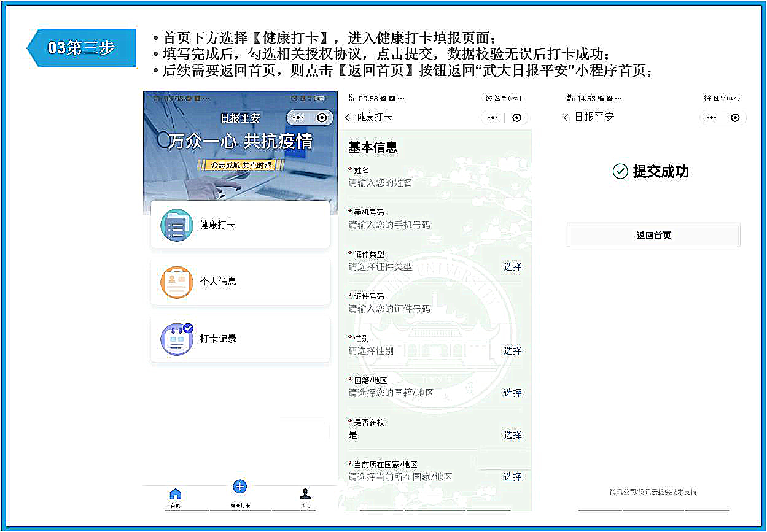Switch to the 我的 profile tab
Screen dimensions: 767x532
[305, 497]
